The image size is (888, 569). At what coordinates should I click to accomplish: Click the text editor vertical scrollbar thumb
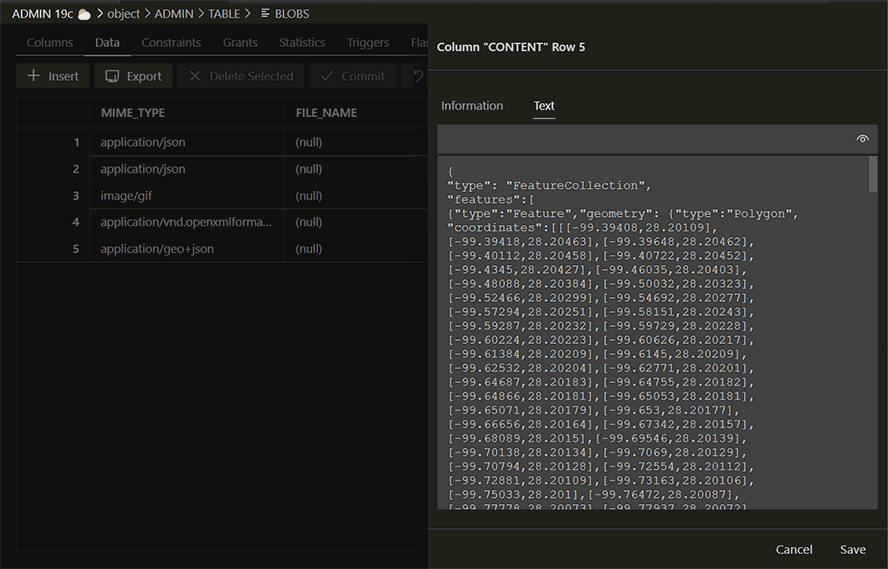coord(873,174)
